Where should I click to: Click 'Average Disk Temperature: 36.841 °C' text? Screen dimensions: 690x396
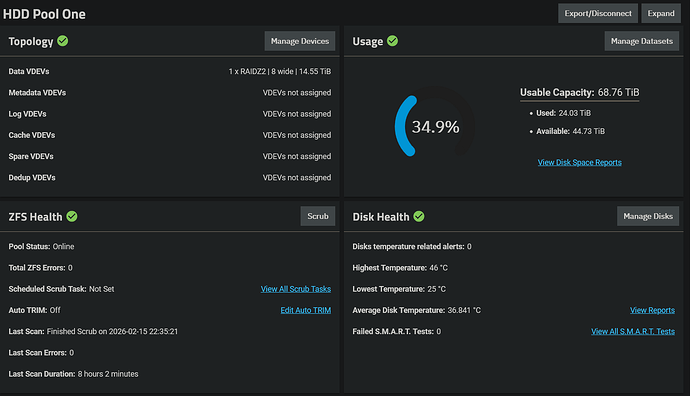click(x=417, y=310)
